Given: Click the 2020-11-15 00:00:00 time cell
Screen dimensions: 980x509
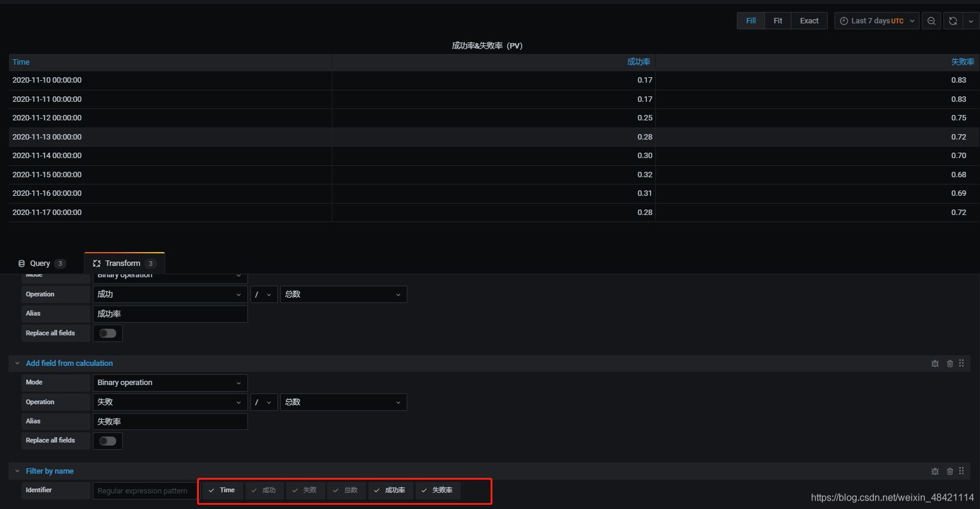Looking at the screenshot, I should tap(170, 175).
